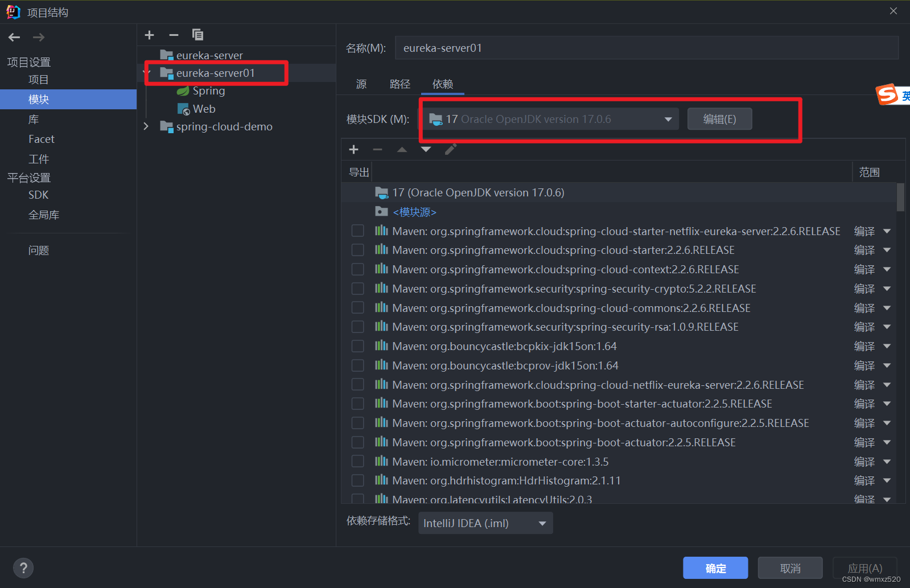Click the 应用(A) button

click(864, 568)
